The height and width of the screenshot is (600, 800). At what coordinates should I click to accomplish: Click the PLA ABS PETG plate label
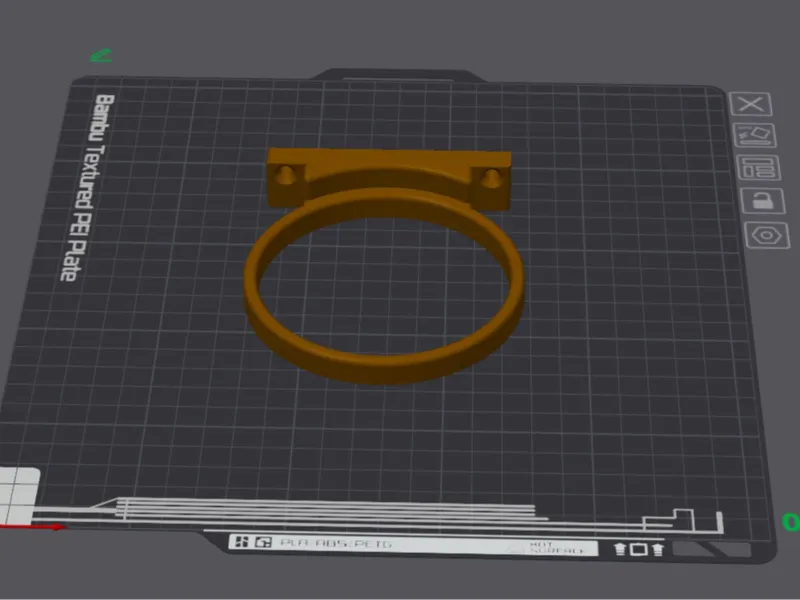pyautogui.click(x=336, y=543)
